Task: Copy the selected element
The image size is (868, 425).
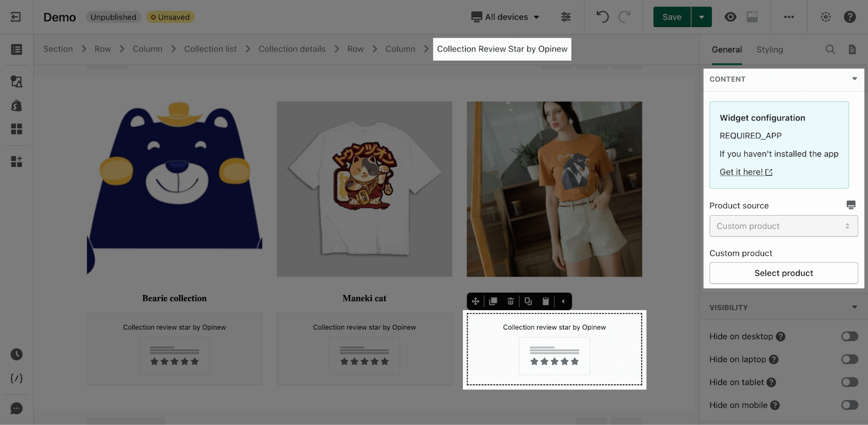Action: (528, 301)
